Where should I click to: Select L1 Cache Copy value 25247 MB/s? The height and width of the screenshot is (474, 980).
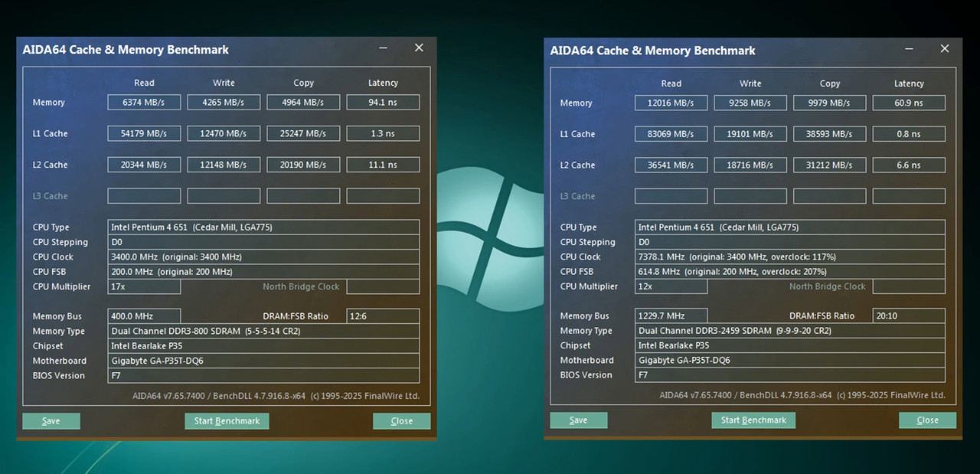click(x=303, y=133)
